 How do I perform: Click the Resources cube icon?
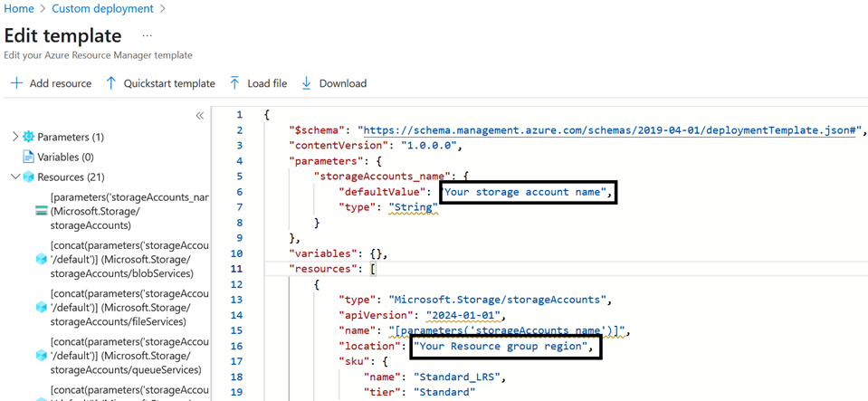tap(28, 177)
